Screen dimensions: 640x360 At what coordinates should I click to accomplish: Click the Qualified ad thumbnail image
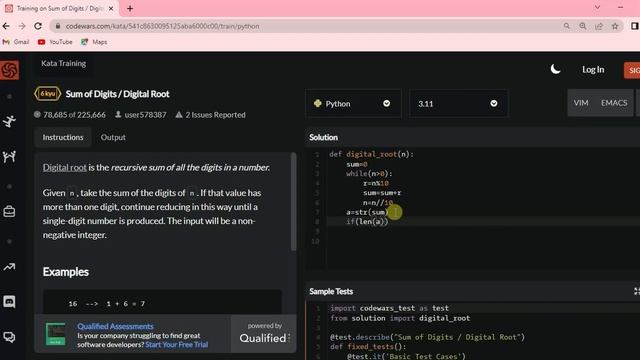tap(56, 334)
